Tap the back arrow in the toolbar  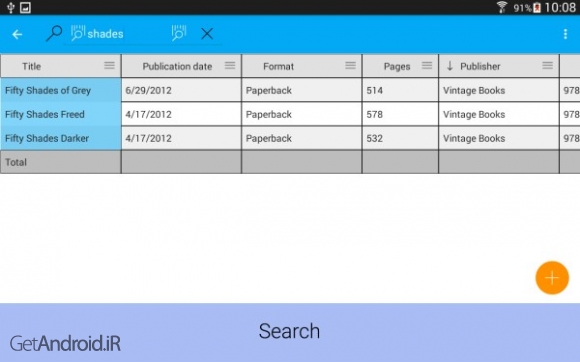point(17,34)
